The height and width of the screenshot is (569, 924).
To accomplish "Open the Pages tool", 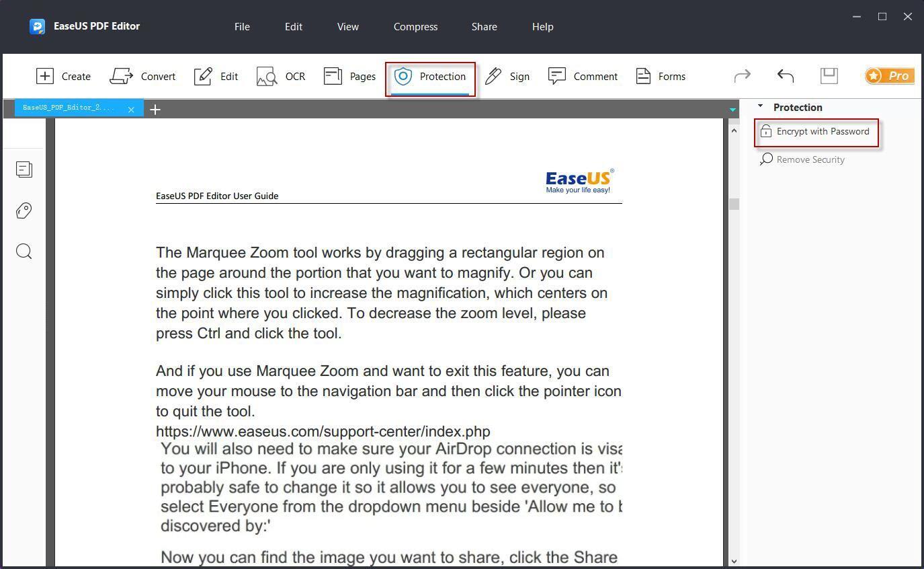I will click(349, 76).
